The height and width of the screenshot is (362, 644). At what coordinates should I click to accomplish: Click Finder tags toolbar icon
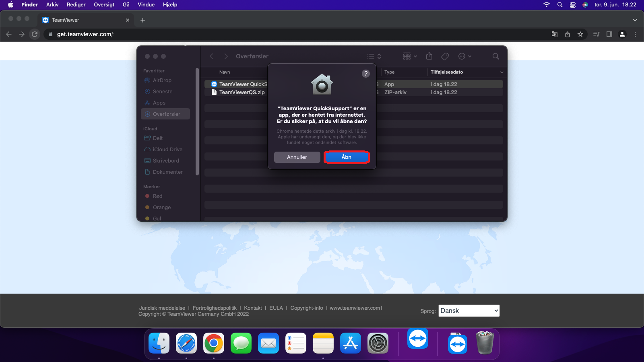445,56
